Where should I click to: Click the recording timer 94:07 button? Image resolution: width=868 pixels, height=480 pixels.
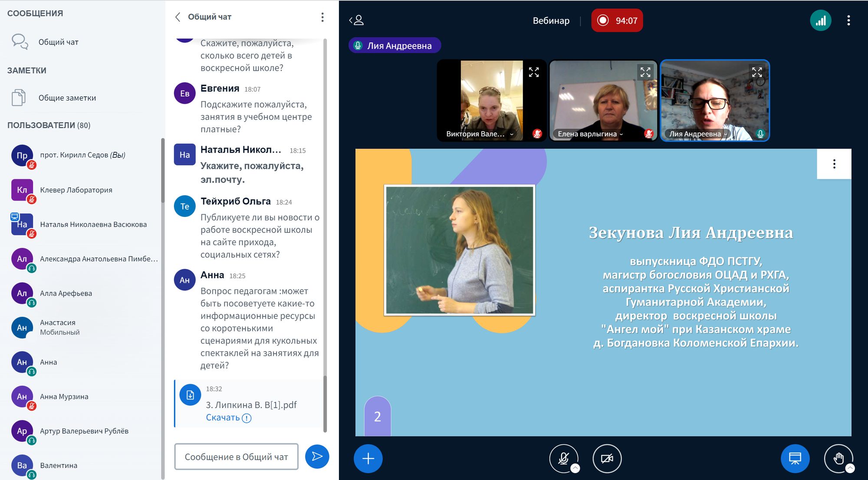[x=617, y=20]
